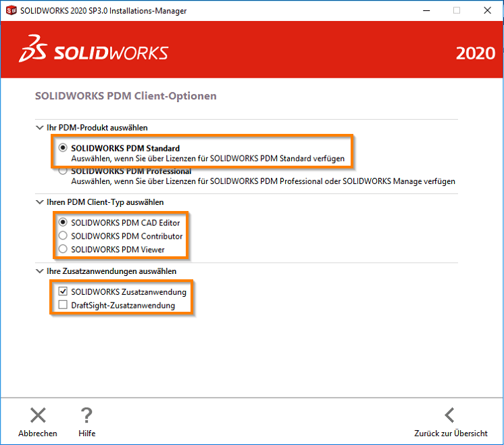Click description text mentioning SOLIDWORKS Manage
504x445 pixels.
263,181
